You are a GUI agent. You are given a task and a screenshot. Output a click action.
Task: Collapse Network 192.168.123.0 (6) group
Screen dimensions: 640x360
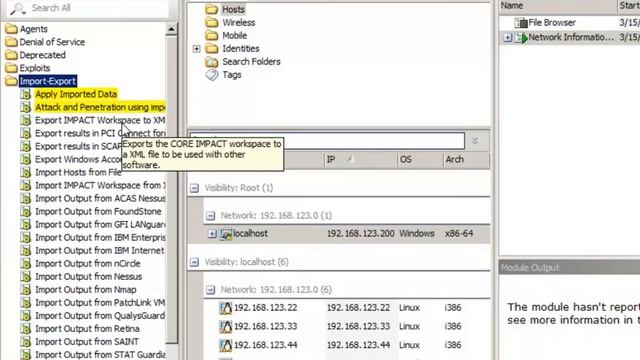[x=210, y=290]
